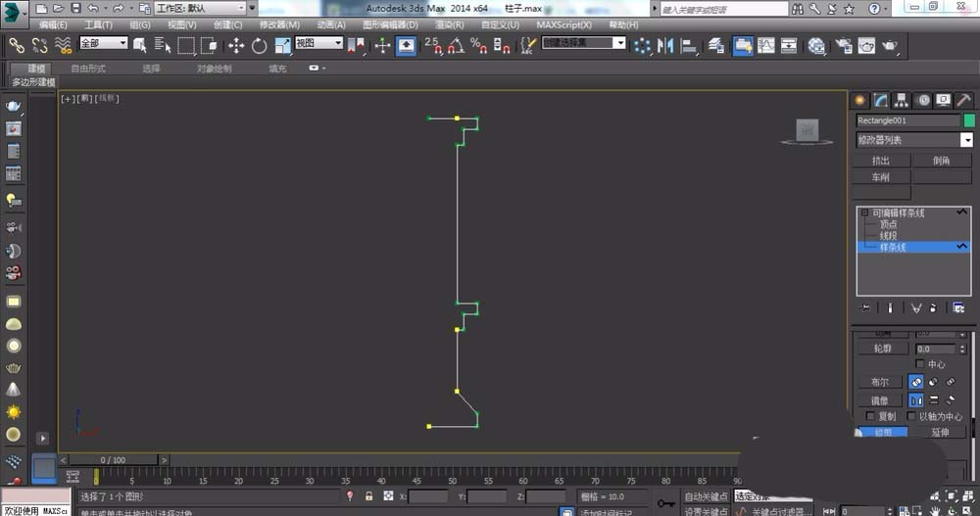Click the ViewCube in the viewport
Screen dimensions: 980x516
point(808,129)
